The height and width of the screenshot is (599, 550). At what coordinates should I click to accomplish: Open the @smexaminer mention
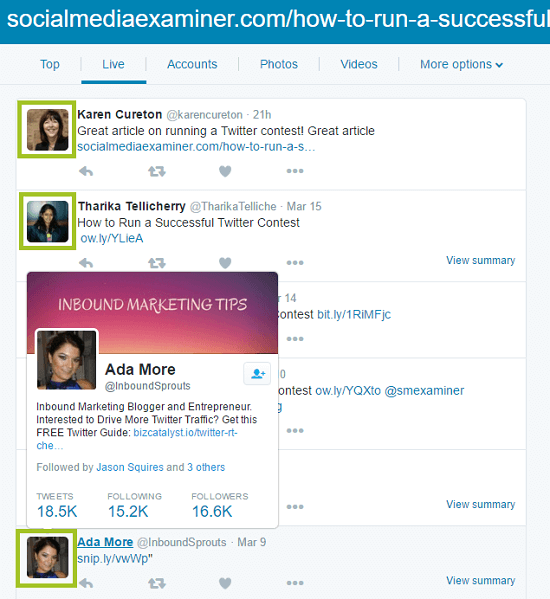424,391
